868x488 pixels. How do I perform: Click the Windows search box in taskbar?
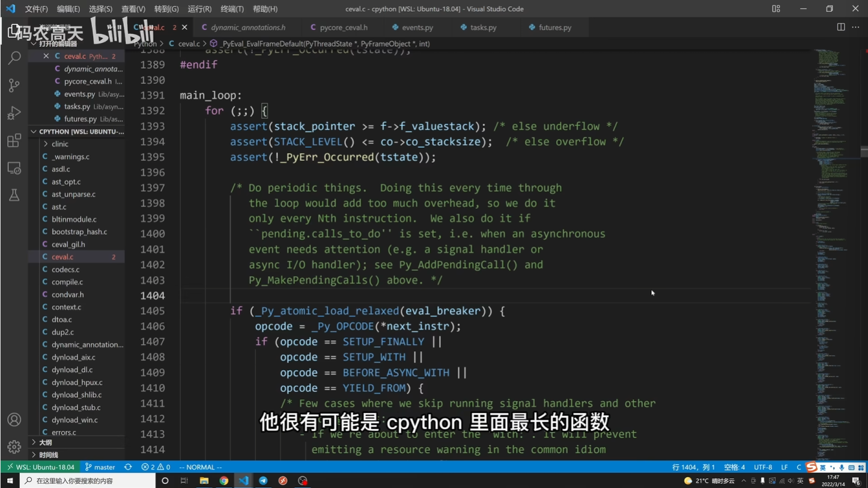pyautogui.click(x=88, y=481)
